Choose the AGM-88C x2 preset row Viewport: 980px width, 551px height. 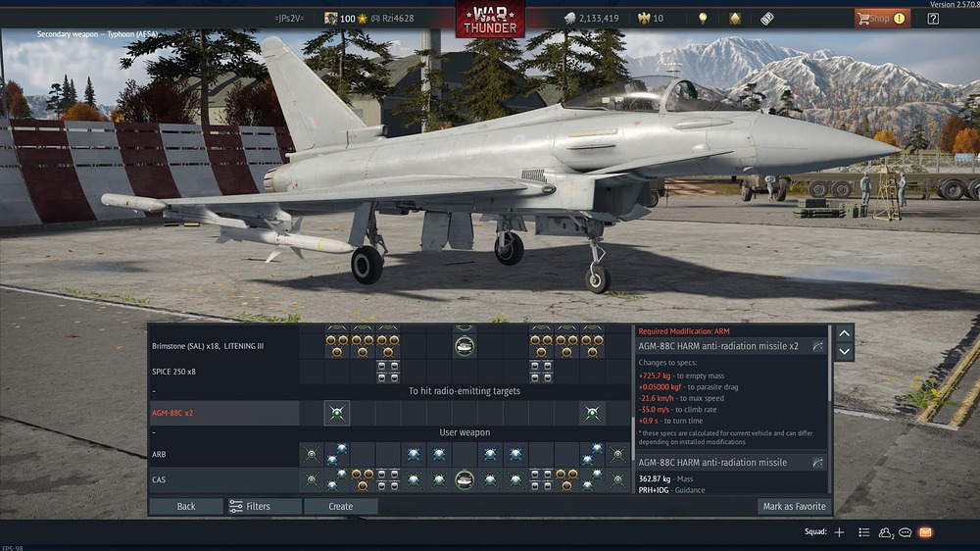pos(223,413)
